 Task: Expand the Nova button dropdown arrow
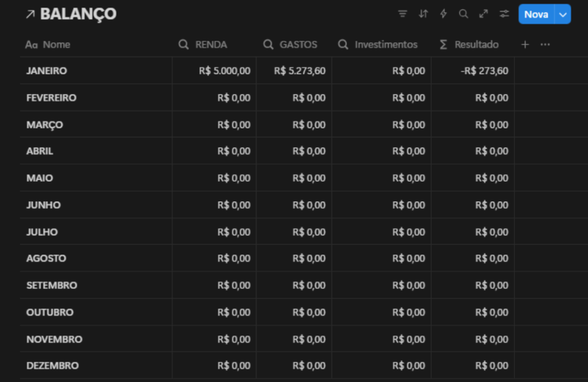pyautogui.click(x=563, y=14)
